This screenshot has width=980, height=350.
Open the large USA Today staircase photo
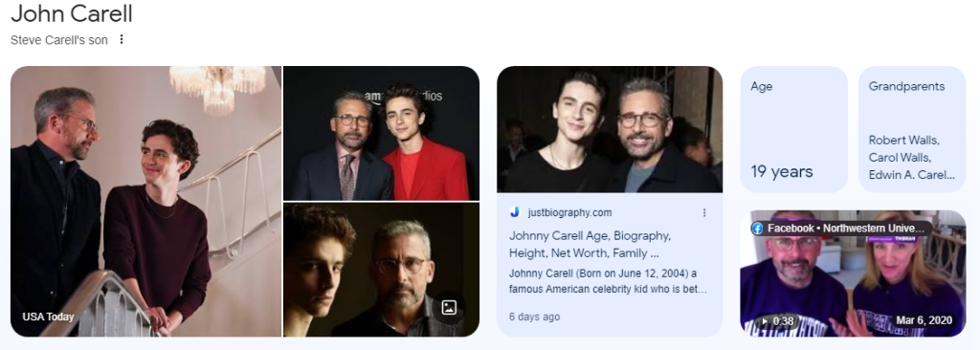[146, 201]
